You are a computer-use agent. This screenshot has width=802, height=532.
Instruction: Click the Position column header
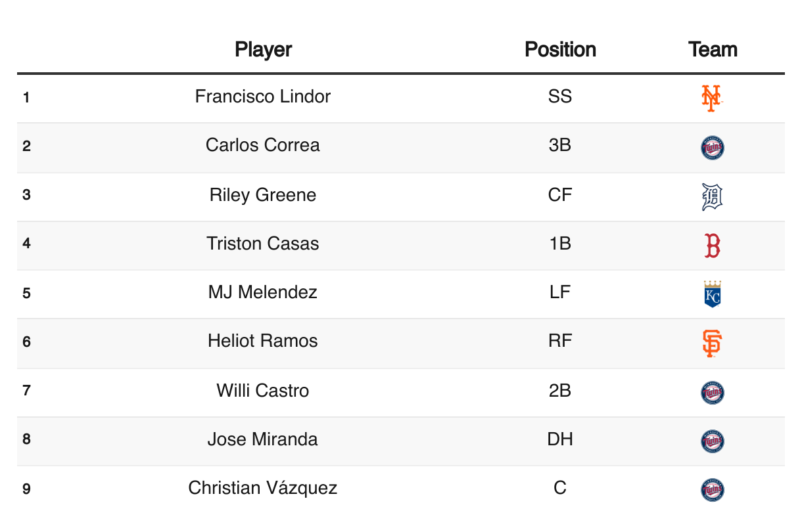click(x=560, y=49)
